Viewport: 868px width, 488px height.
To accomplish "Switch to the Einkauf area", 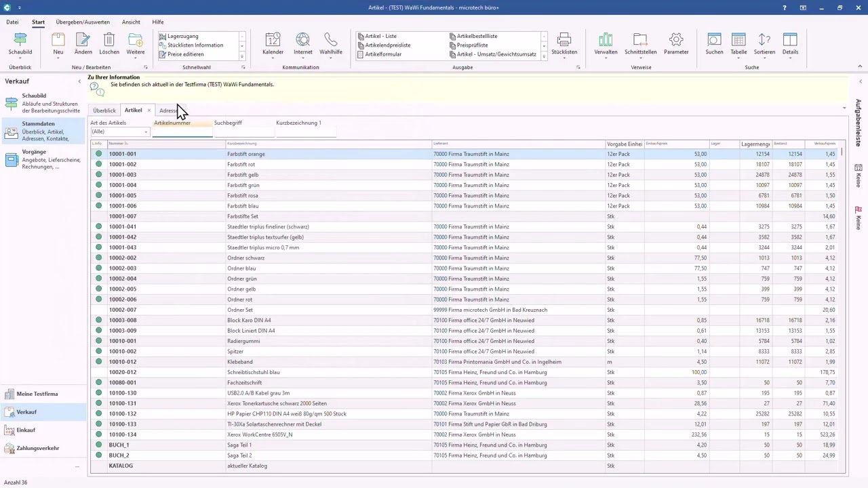I will [44, 430].
